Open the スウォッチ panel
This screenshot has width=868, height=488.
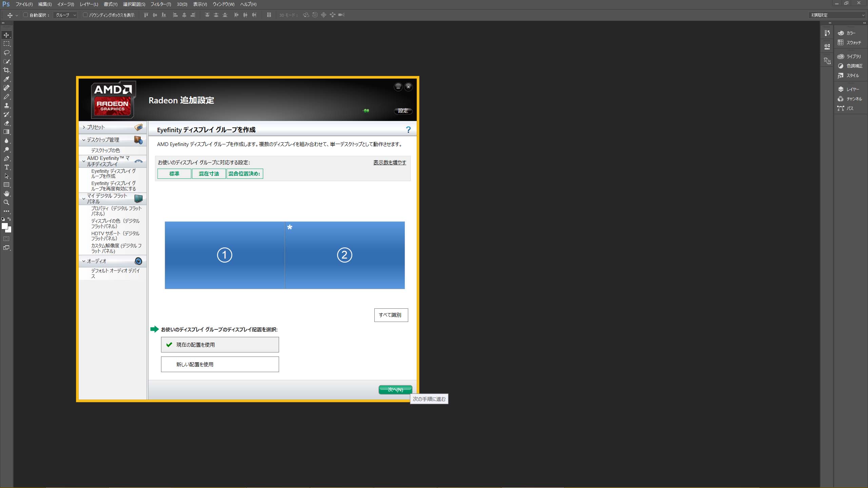pyautogui.click(x=850, y=43)
